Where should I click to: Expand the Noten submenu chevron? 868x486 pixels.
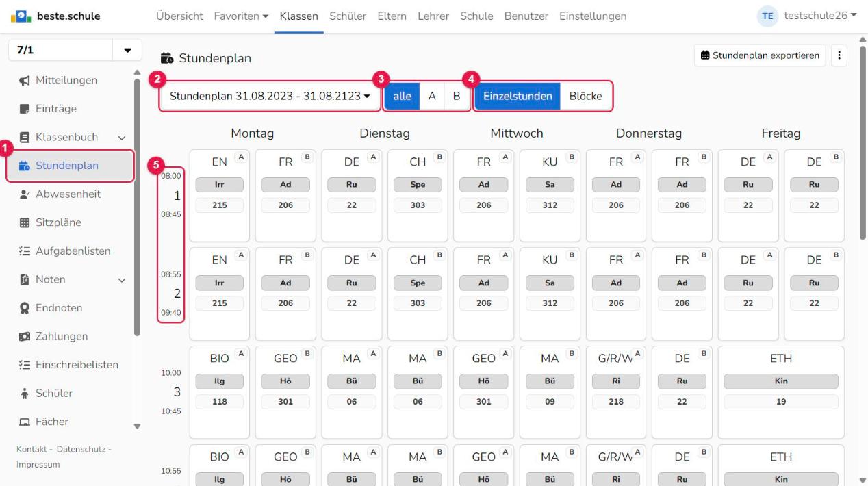(122, 280)
